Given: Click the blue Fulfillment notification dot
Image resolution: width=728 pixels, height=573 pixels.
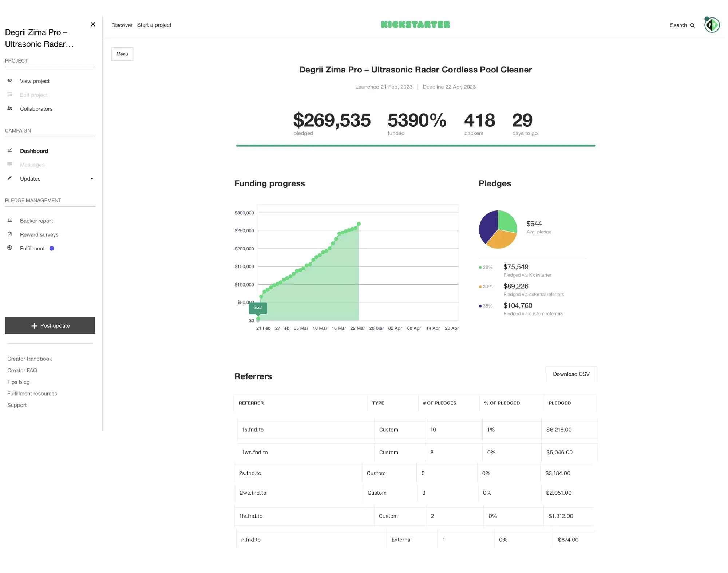Looking at the screenshot, I should [x=52, y=249].
